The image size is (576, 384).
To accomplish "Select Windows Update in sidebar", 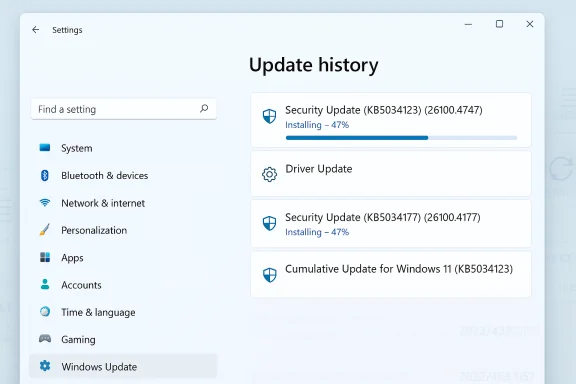I will point(123,366).
